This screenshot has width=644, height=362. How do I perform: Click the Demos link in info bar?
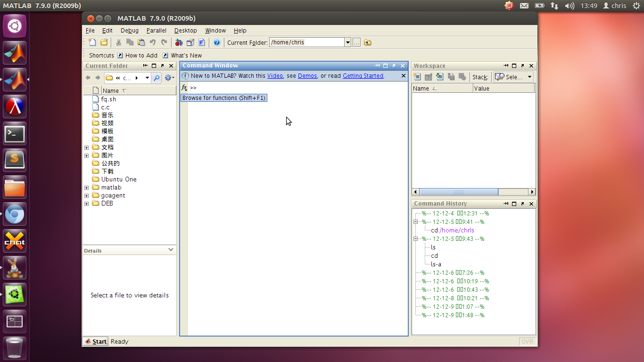307,76
